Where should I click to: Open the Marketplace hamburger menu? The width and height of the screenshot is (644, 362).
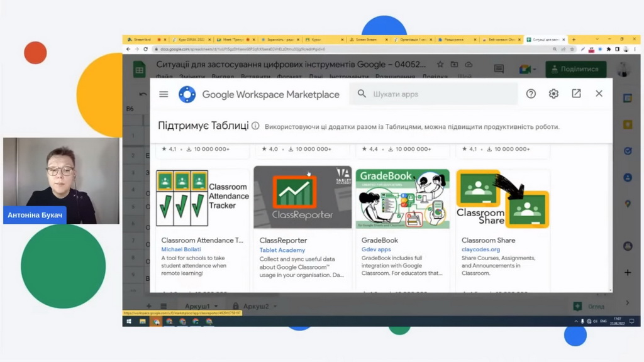pos(164,94)
